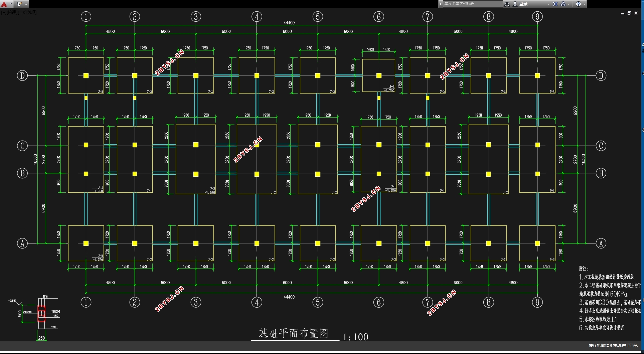Select the -0.950 elevation mark in detail
This screenshot has height=354, width=644.
[12, 301]
